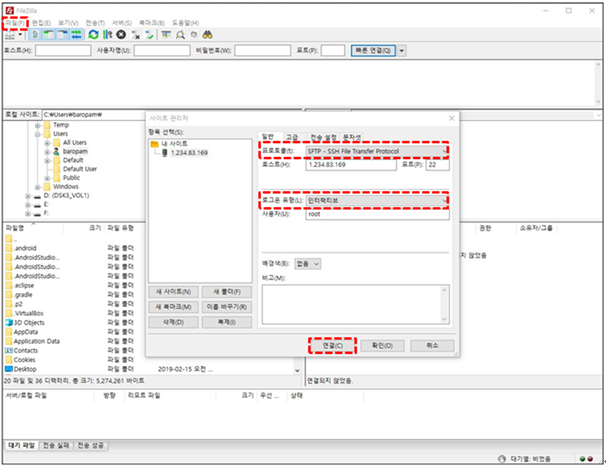Select the 일반 tab in Site Manager
The image size is (606, 466).
[x=268, y=137]
